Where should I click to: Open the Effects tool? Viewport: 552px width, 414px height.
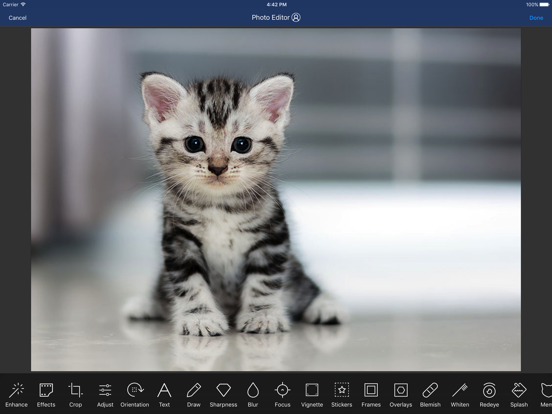tap(46, 395)
